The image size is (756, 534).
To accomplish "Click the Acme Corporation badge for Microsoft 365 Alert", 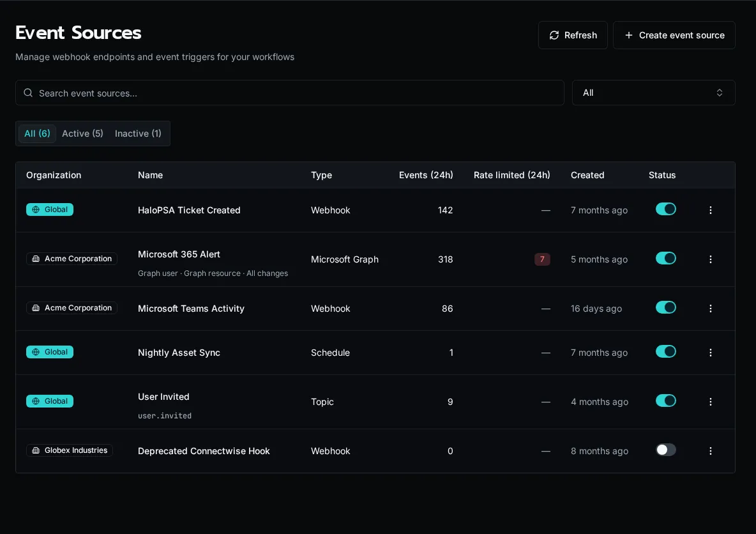I will click(72, 259).
